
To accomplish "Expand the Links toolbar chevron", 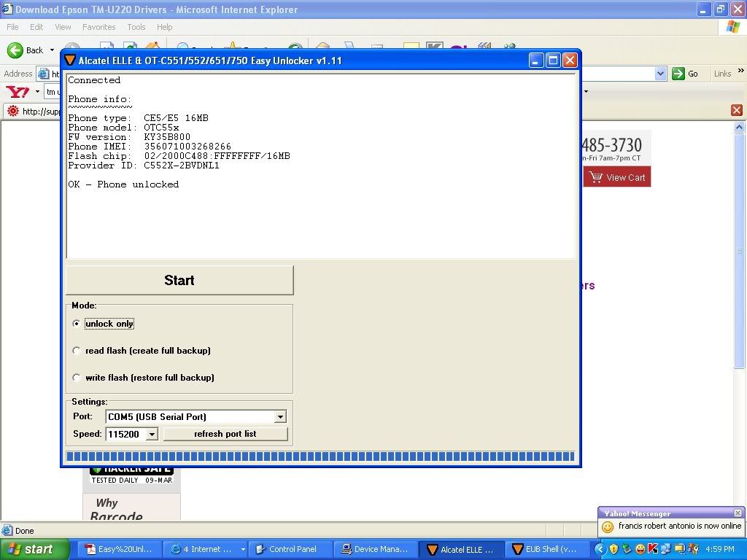I will [x=740, y=71].
